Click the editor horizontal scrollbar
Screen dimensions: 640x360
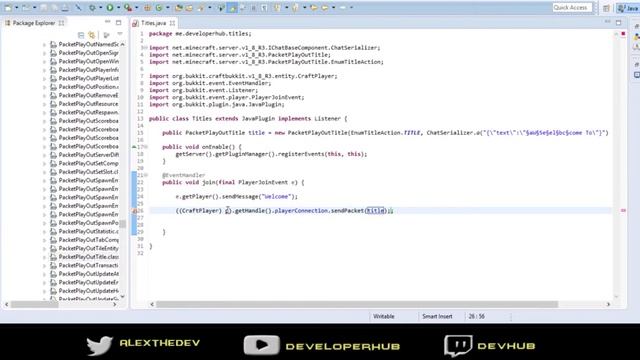357,304
